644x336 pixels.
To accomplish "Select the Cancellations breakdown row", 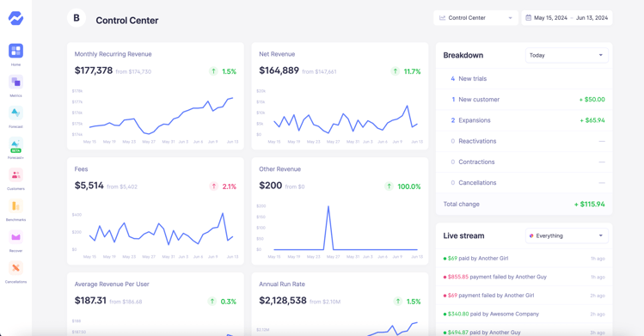I will coord(524,182).
